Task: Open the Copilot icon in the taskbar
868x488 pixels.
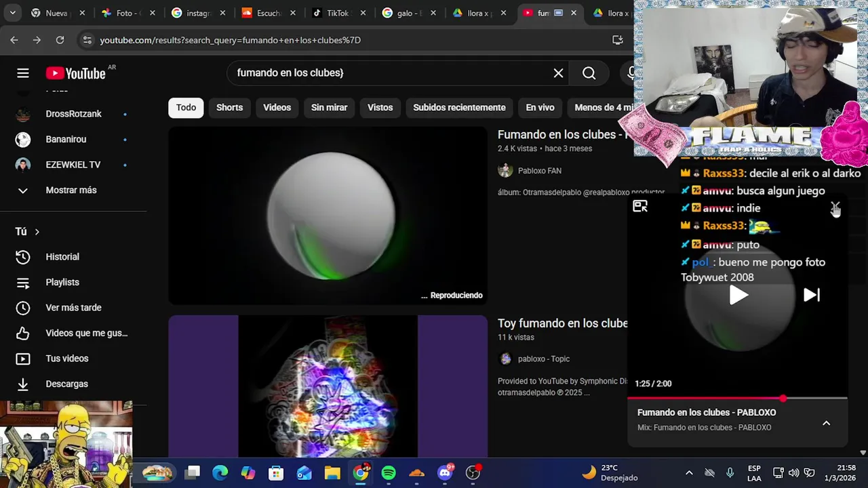Action: pos(248,472)
